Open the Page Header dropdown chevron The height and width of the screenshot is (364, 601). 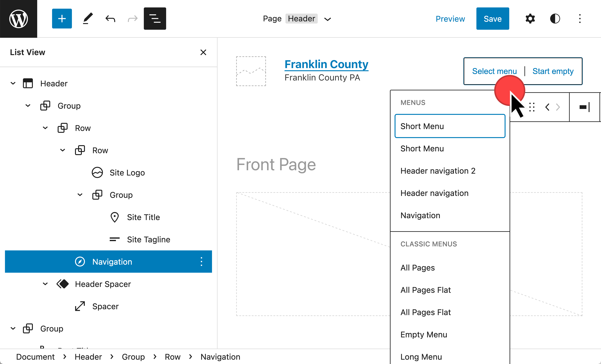click(x=328, y=19)
